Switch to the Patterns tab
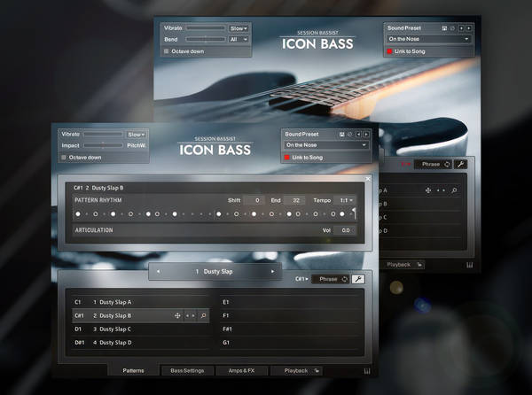The image size is (532, 395). [x=133, y=371]
